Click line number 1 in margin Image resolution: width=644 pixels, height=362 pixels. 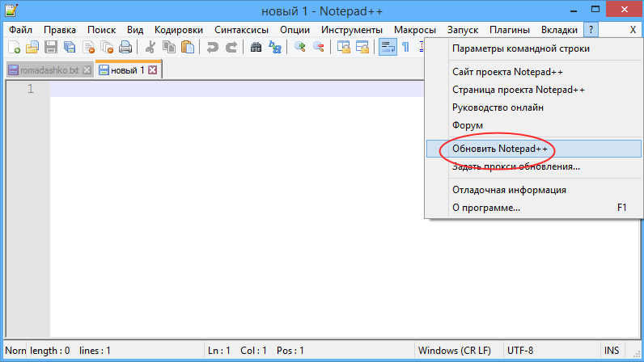(x=31, y=89)
